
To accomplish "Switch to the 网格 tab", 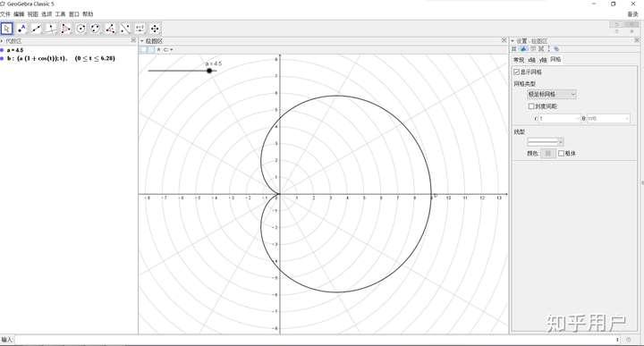I will coord(555,60).
